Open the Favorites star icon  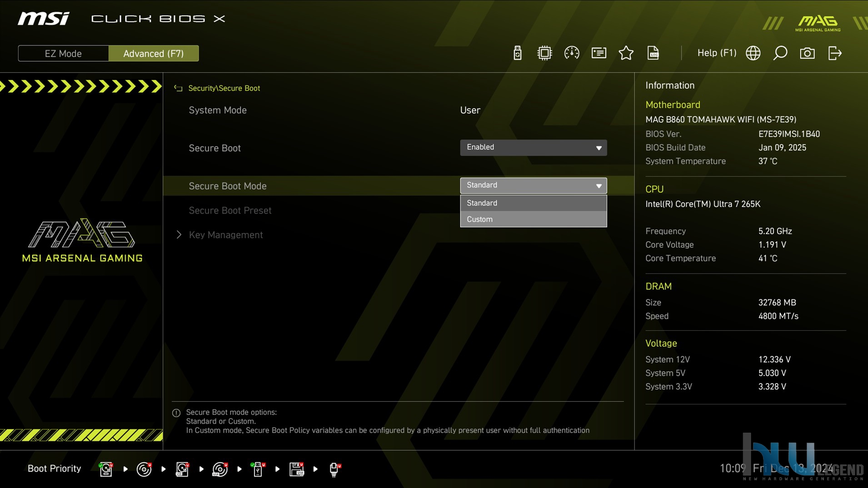[x=626, y=53]
